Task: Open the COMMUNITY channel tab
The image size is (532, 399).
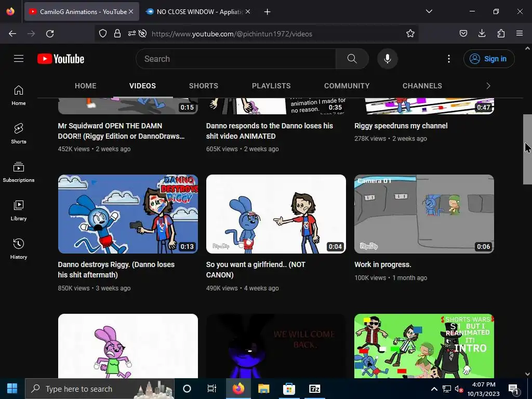Action: [x=347, y=86]
